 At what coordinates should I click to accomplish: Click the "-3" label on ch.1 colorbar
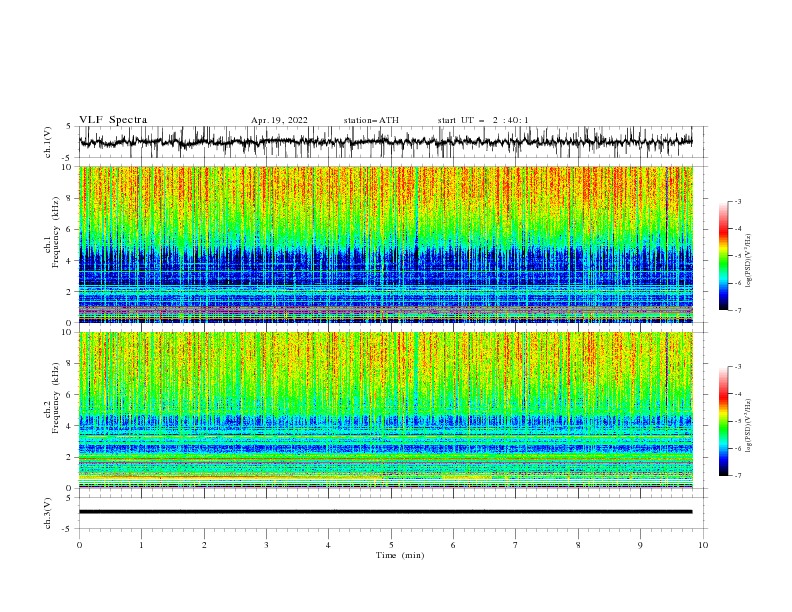tap(738, 201)
